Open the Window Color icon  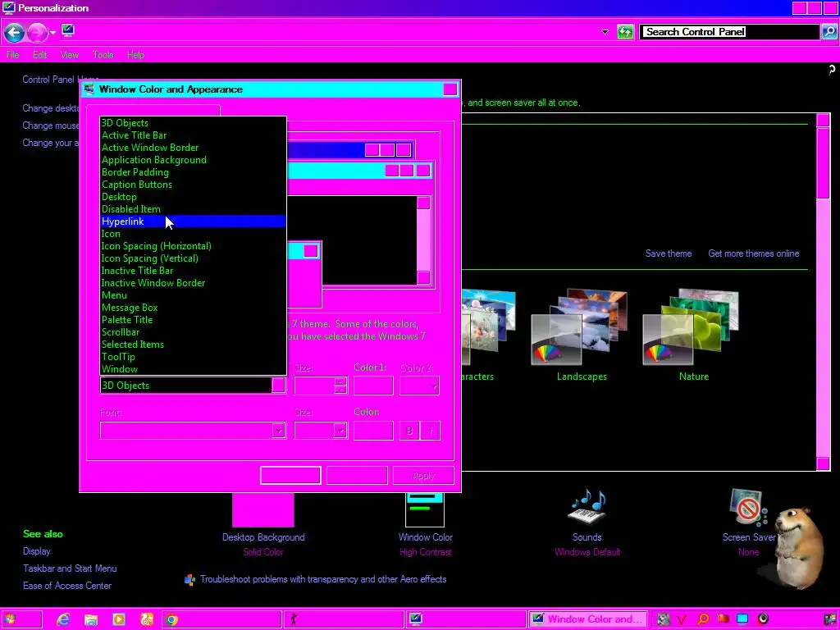pos(425,510)
